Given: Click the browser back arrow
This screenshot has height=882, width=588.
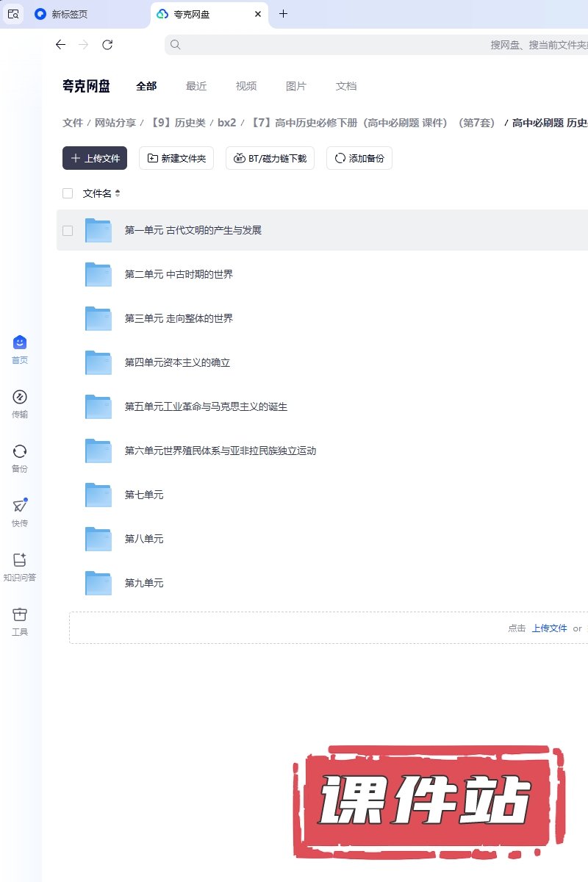Looking at the screenshot, I should 60,45.
